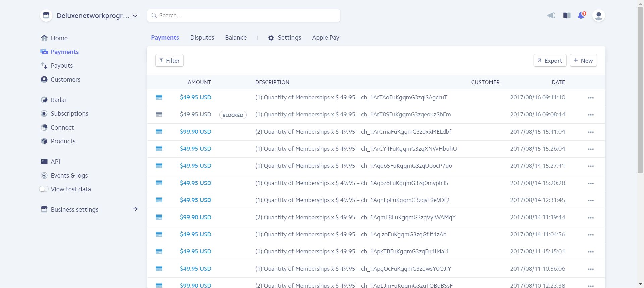
Task: Focus the Search input field
Action: [244, 16]
